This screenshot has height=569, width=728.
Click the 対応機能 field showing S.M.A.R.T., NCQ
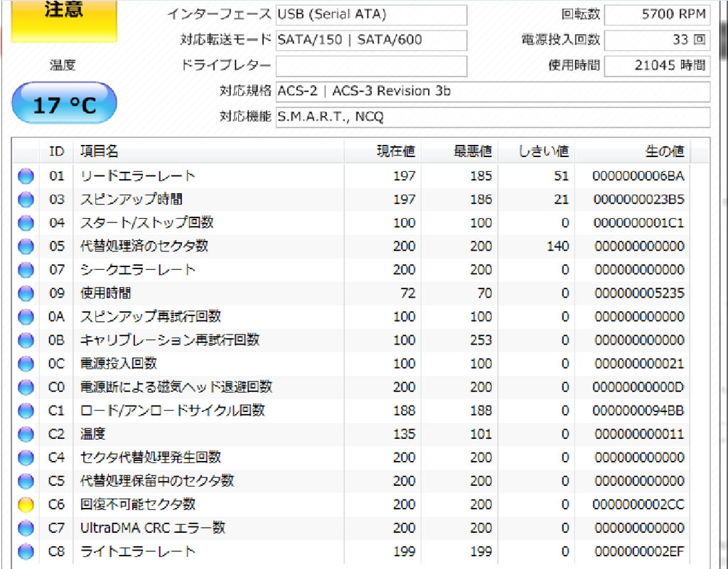[x=493, y=117]
